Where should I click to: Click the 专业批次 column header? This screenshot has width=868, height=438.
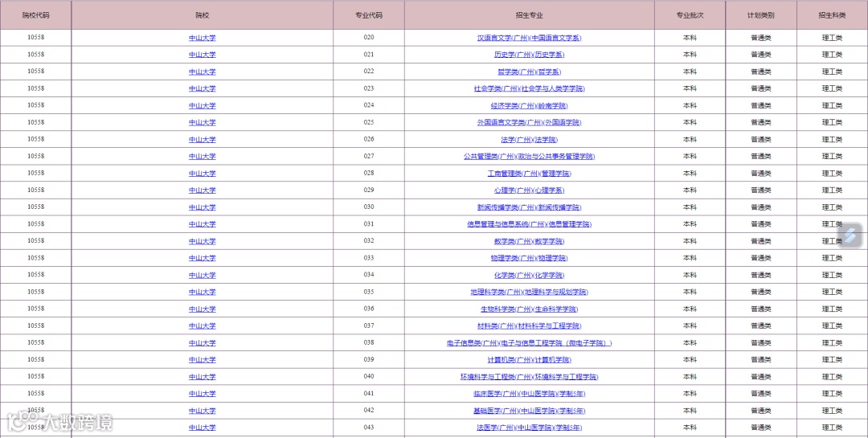690,15
